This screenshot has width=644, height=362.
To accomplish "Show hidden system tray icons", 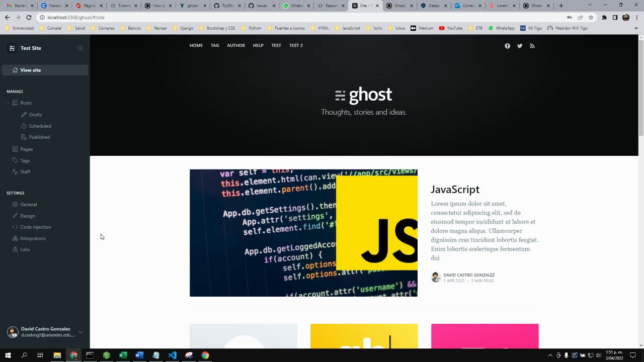I will 550,355.
